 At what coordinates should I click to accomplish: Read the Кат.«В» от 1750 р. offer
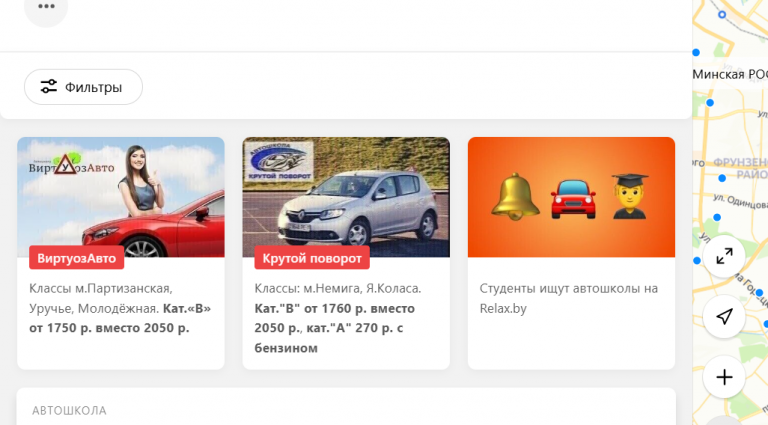pyautogui.click(x=120, y=318)
